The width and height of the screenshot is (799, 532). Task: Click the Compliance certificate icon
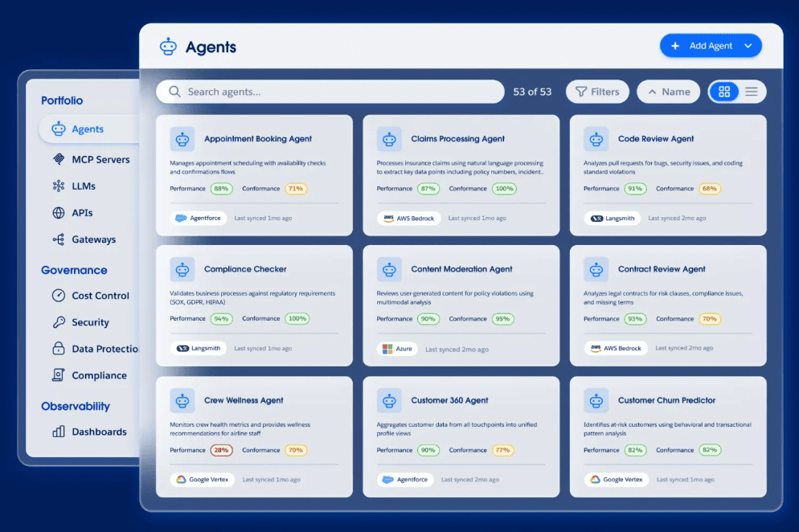click(59, 375)
